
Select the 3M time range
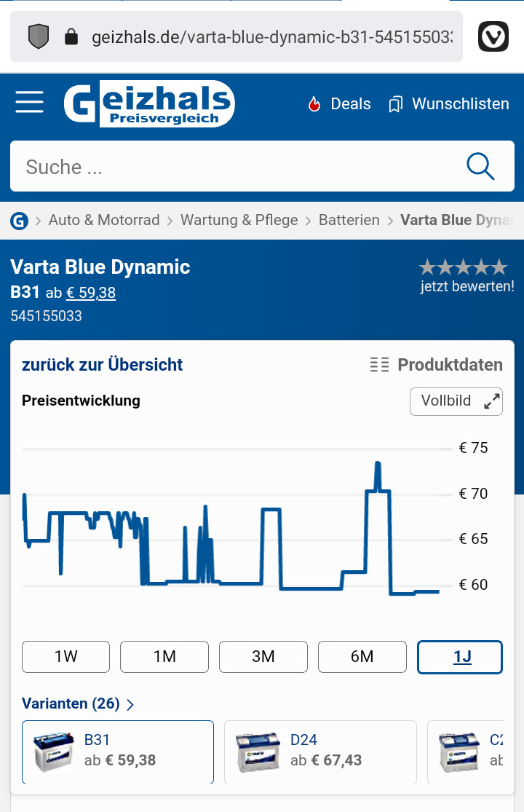point(263,657)
